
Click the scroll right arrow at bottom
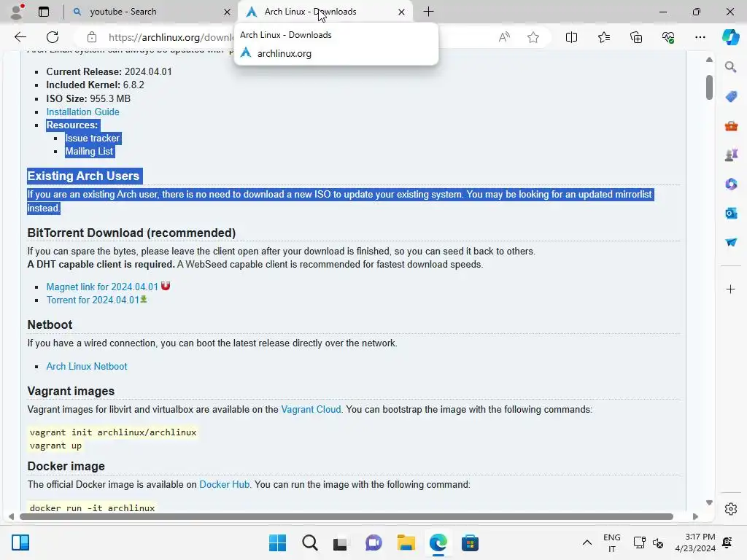pos(695,517)
